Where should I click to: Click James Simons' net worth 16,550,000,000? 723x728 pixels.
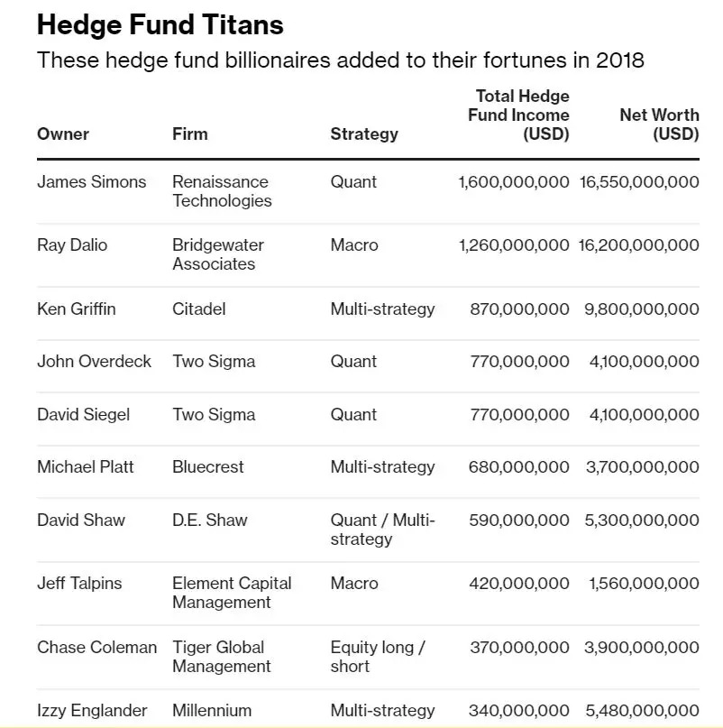pos(639,182)
